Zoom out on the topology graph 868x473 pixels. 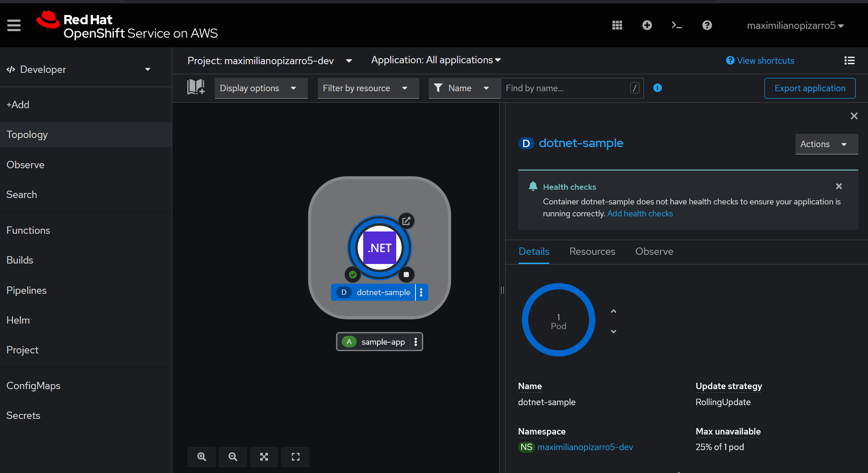tap(233, 456)
